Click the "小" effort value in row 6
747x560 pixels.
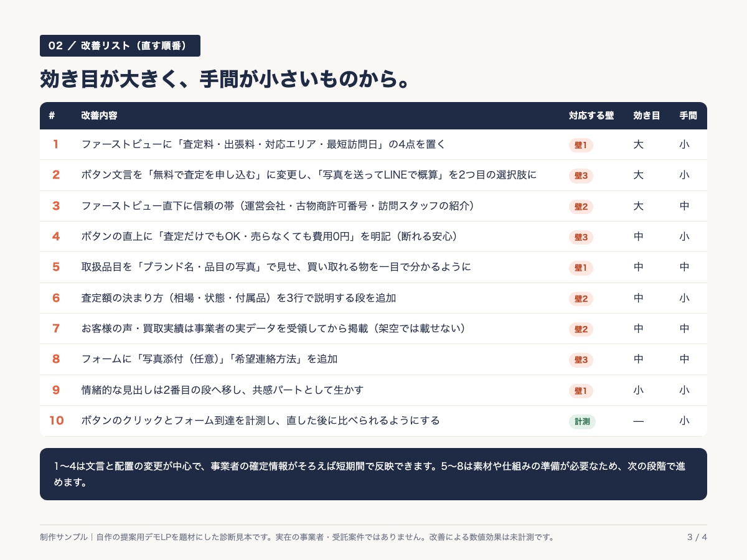pyautogui.click(x=684, y=298)
